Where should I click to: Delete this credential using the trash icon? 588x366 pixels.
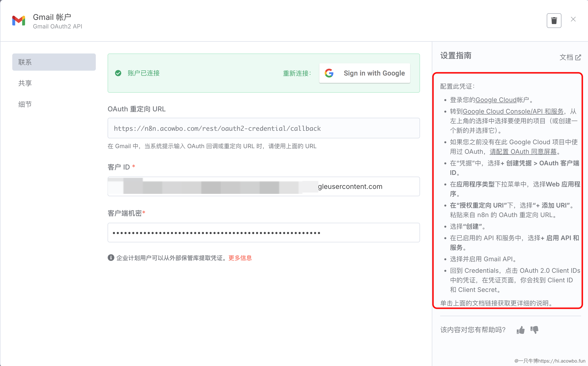(x=554, y=20)
